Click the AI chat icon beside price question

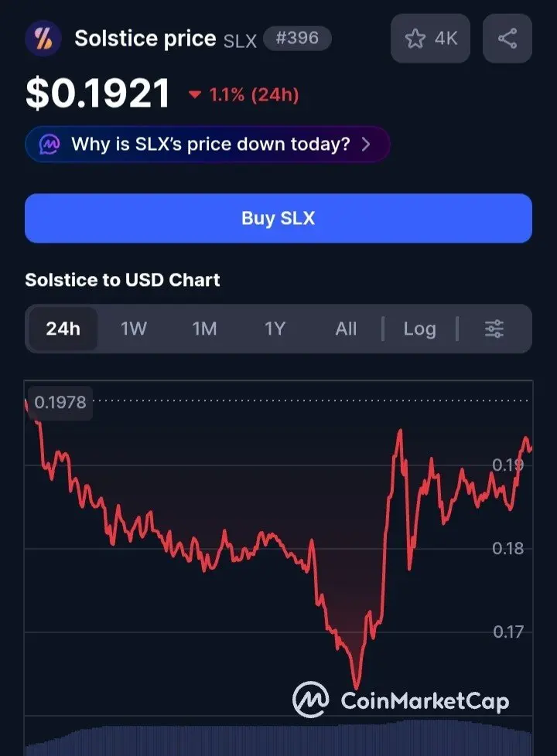coord(50,144)
